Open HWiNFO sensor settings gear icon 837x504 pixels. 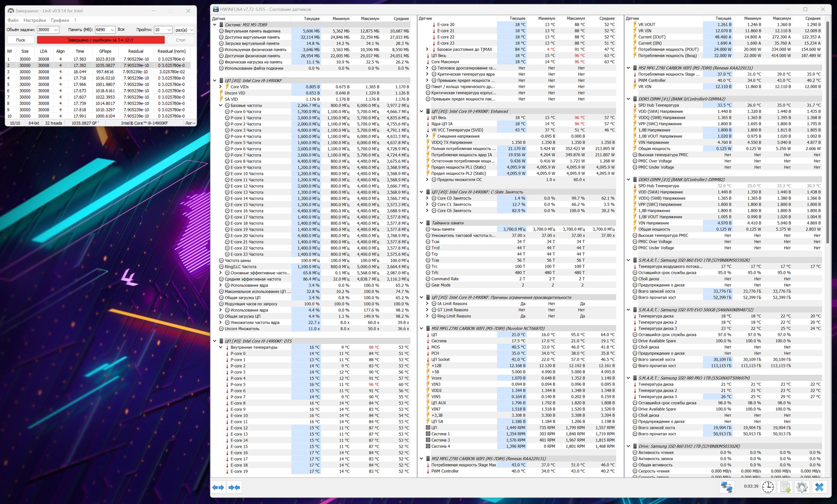coord(802,487)
